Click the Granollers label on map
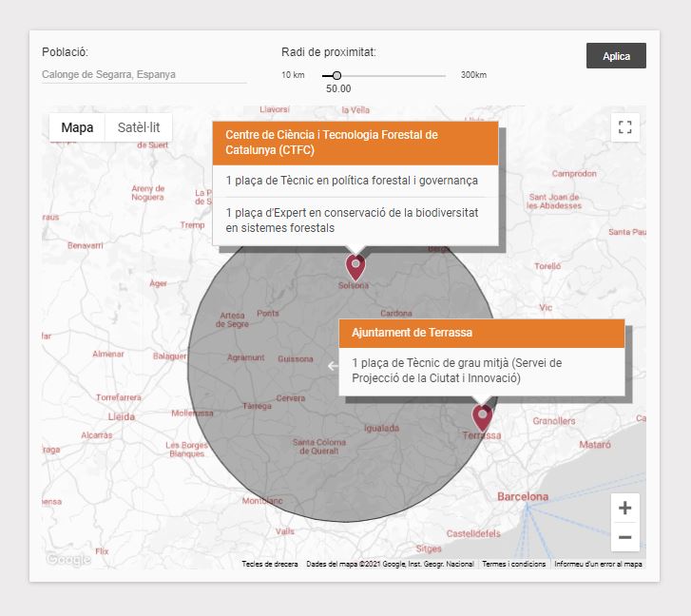The image size is (691, 616). (x=554, y=421)
